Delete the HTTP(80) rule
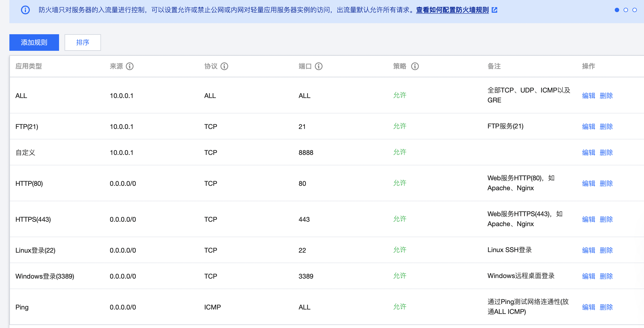This screenshot has width=644, height=328. click(606, 184)
